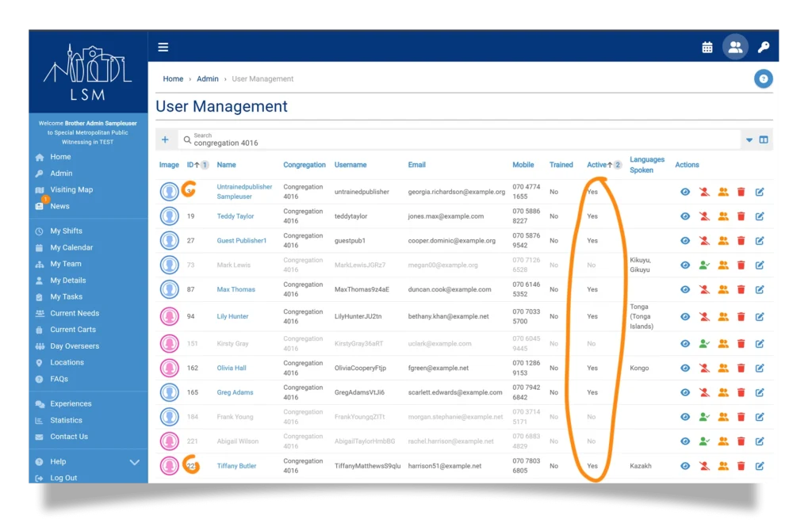Activate user Kirsty Gray

(x=704, y=344)
